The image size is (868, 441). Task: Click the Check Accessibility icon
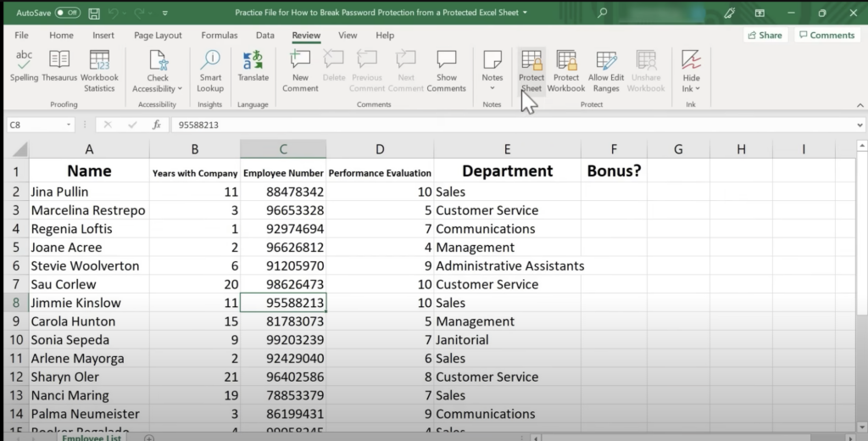(158, 60)
